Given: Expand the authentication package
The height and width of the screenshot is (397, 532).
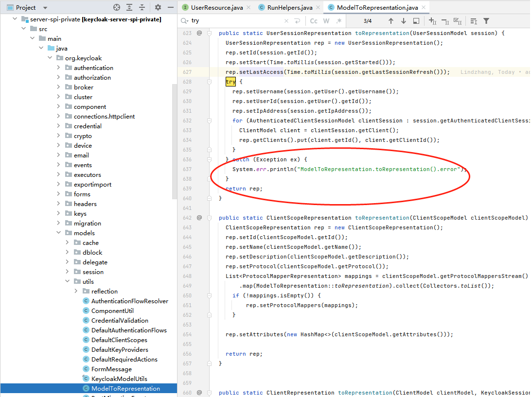Looking at the screenshot, I should tap(59, 68).
